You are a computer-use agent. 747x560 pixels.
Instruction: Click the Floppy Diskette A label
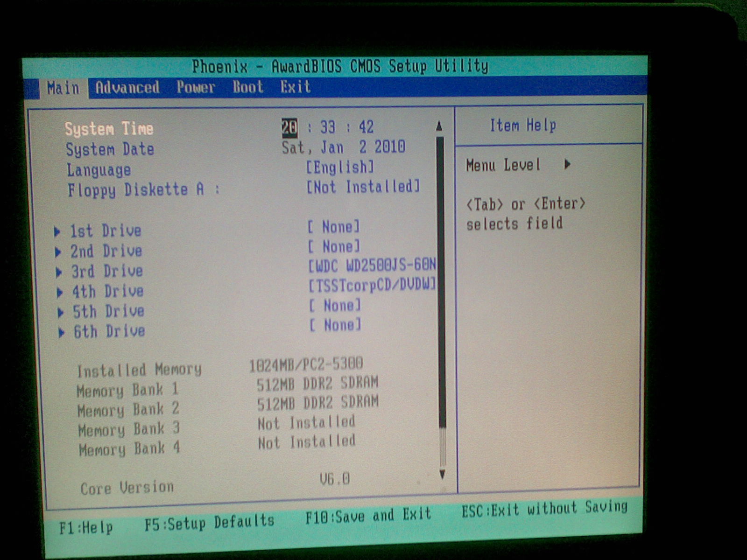click(143, 190)
